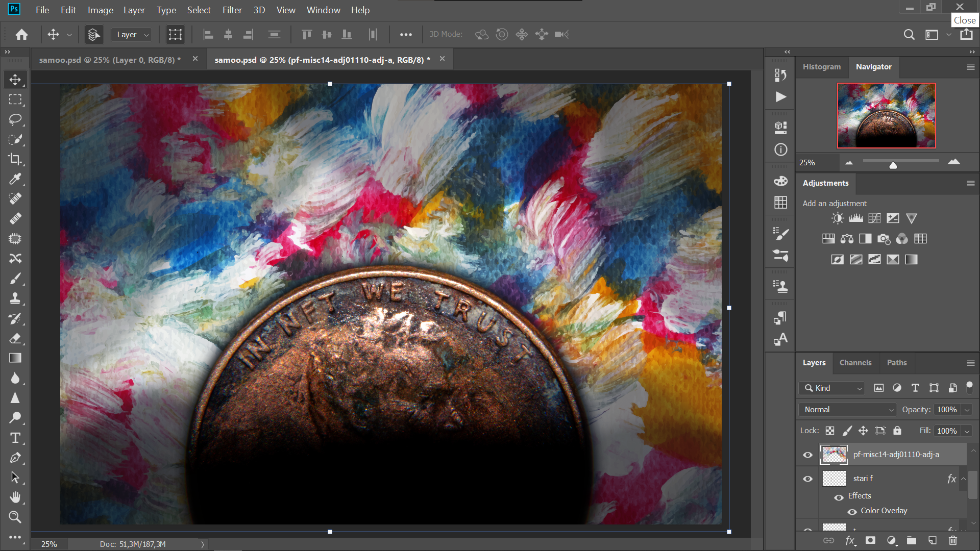This screenshot has width=980, height=551.
Task: Hide the stari f layer
Action: [807, 479]
